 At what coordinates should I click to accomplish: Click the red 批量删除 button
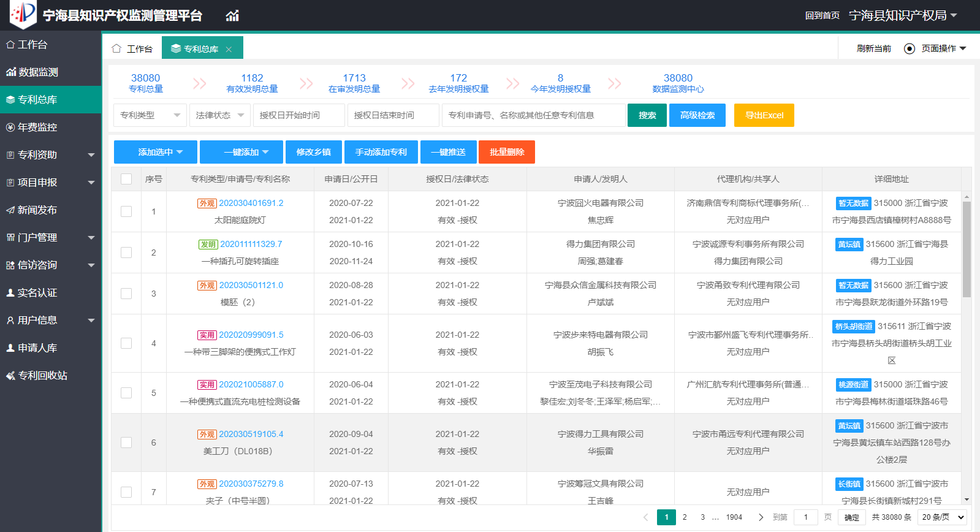tap(506, 152)
